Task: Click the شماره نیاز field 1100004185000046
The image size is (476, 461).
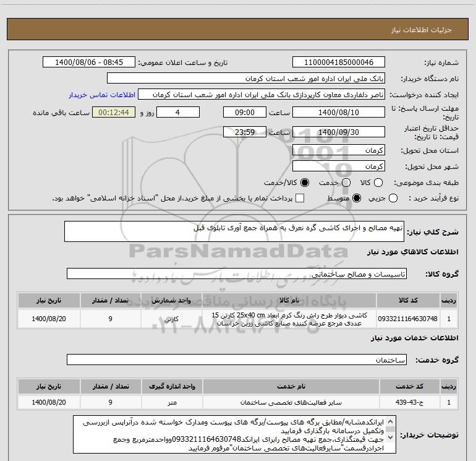Action: (x=339, y=62)
